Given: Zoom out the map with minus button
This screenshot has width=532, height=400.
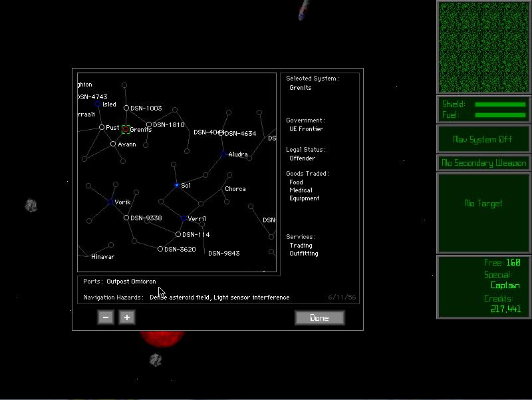Looking at the screenshot, I should click(x=105, y=317).
